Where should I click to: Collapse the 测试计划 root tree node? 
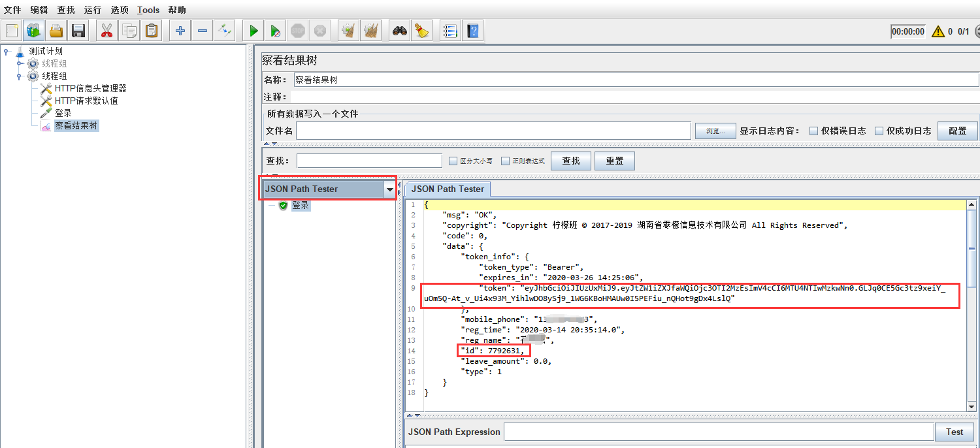click(7, 52)
